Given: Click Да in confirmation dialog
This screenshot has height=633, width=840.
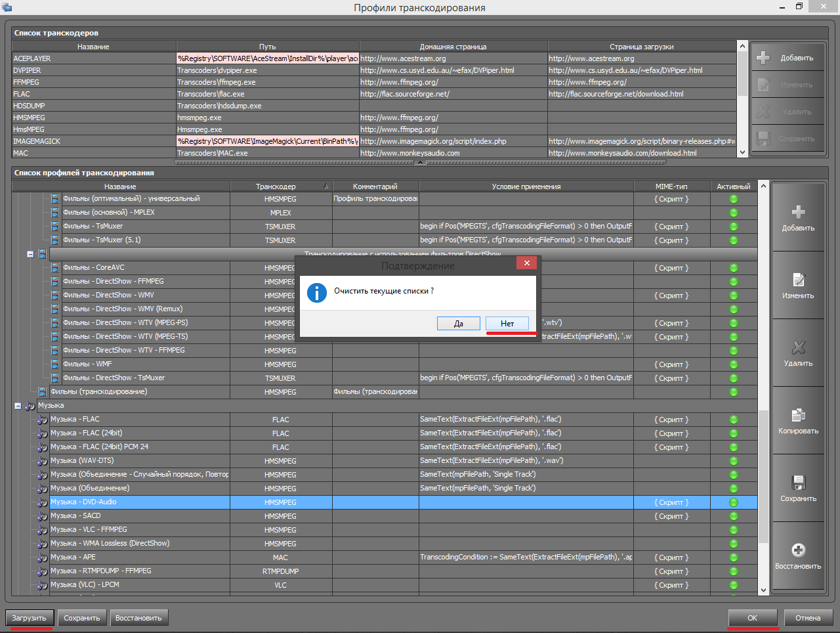Looking at the screenshot, I should point(458,324).
